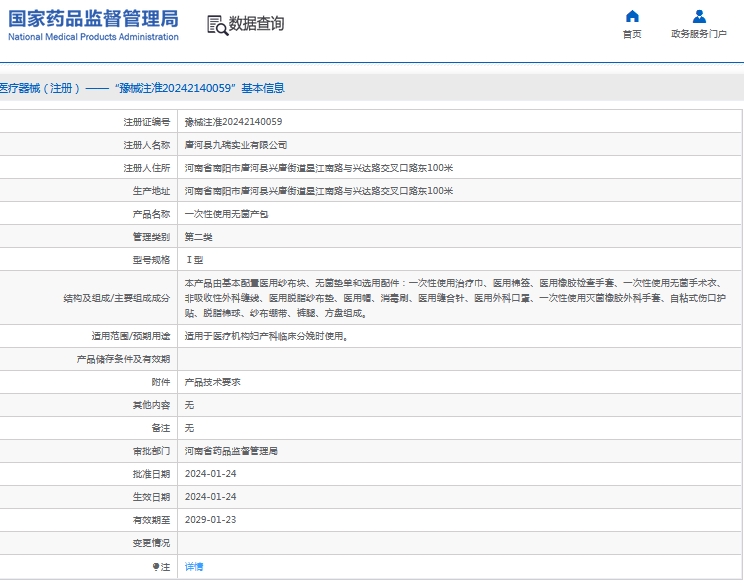The height and width of the screenshot is (586, 744).
Task: Click registrant name 唐河县九瑞实业有限公司
Action: click(x=236, y=145)
